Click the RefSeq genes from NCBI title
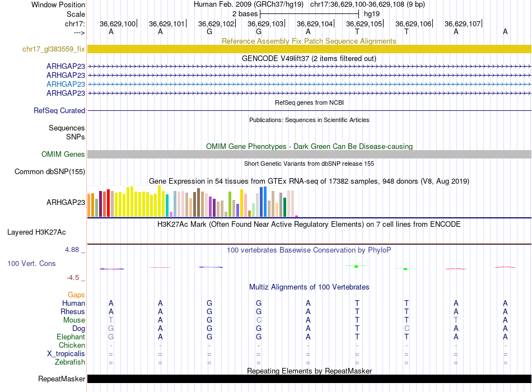Screen dimensions: 532x392 pyautogui.click(x=309, y=103)
